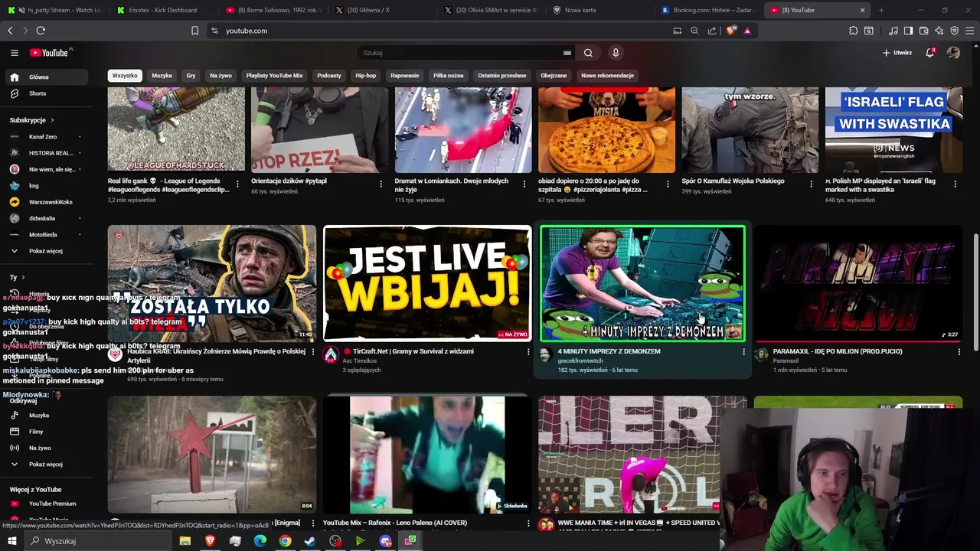Screen dimensions: 980x551
Task: Open Microsoft Edge from the taskbar
Action: click(x=260, y=541)
